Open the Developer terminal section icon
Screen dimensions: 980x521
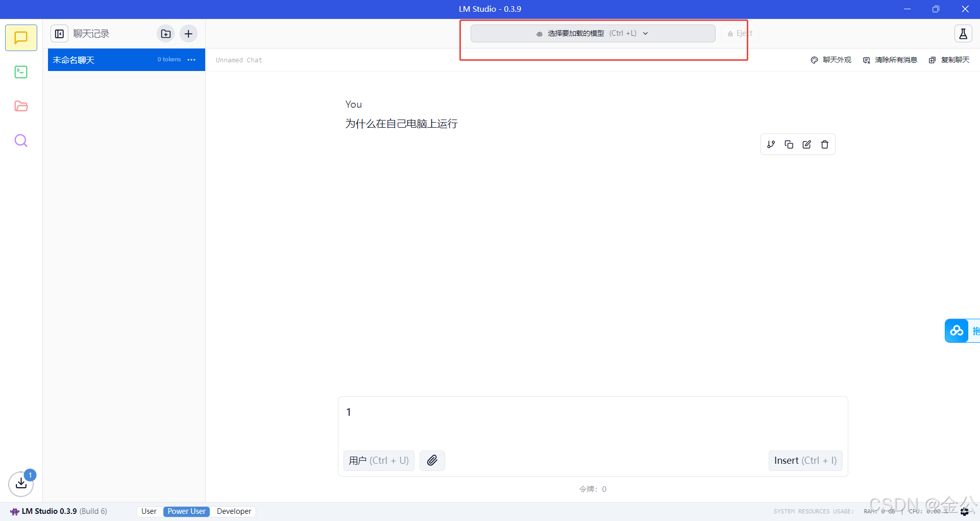click(21, 72)
